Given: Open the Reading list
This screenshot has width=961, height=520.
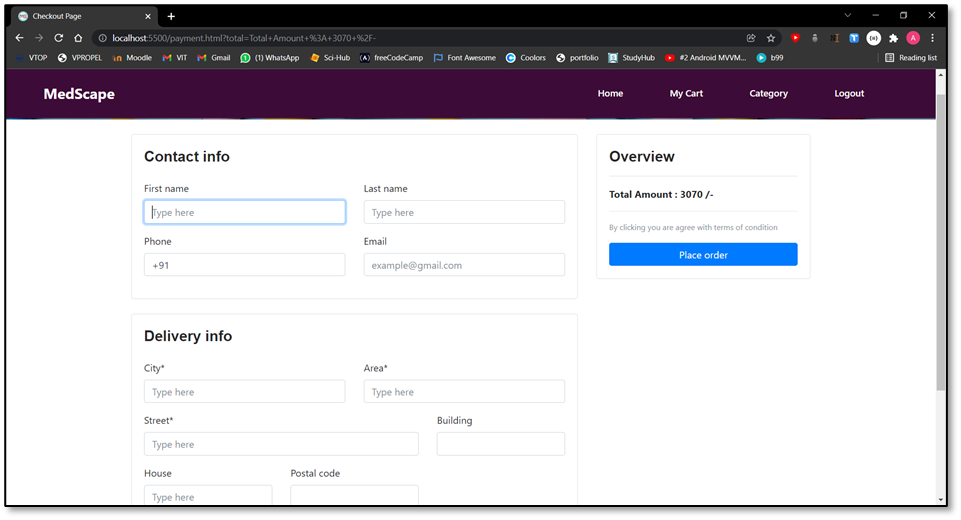Looking at the screenshot, I should (911, 58).
